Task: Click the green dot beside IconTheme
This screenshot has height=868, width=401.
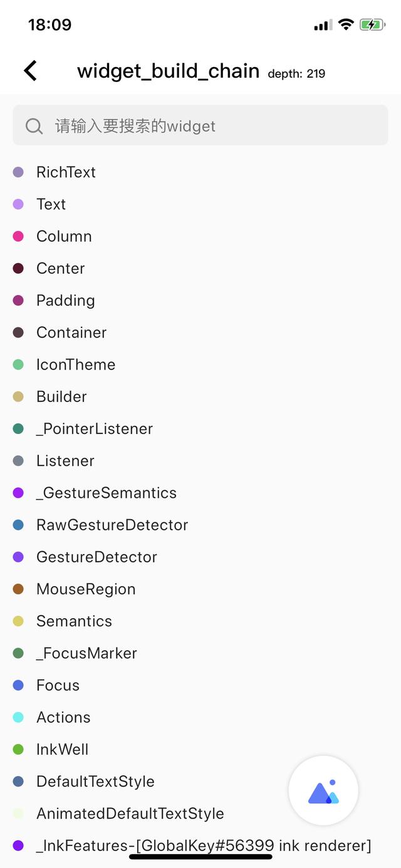Action: (18, 364)
